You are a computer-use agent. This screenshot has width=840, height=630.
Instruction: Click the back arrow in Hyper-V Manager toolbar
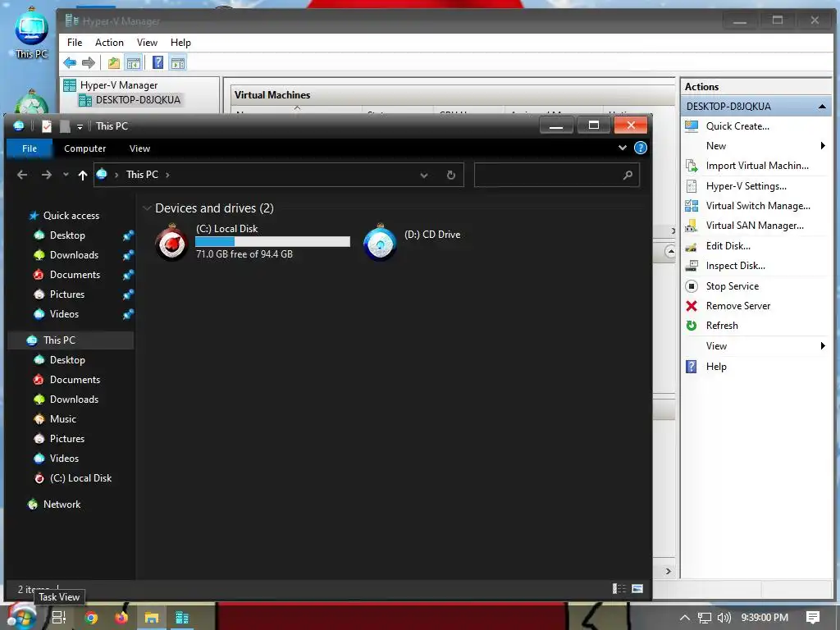70,62
